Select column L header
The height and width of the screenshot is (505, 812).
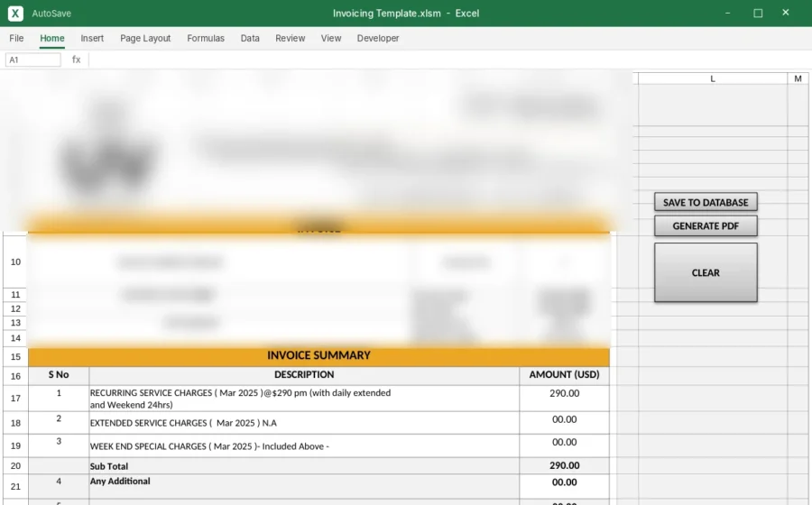[x=713, y=78]
